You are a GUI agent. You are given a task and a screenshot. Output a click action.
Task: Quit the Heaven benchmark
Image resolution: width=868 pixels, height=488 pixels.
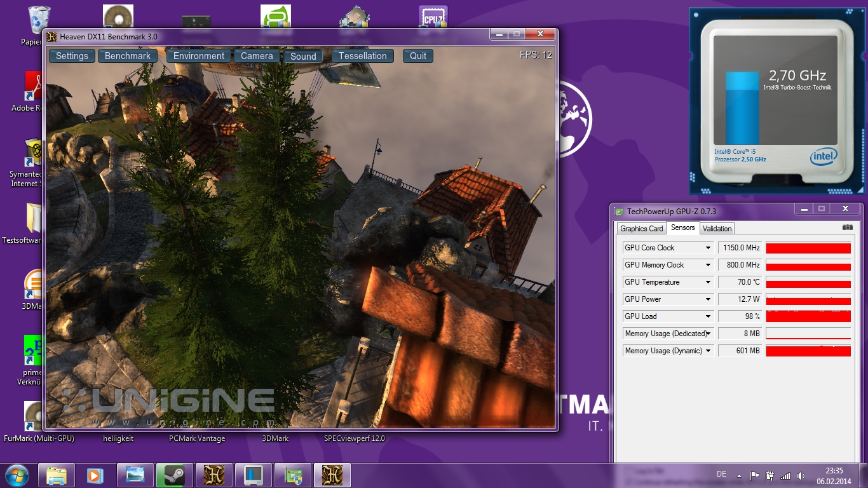pyautogui.click(x=418, y=56)
